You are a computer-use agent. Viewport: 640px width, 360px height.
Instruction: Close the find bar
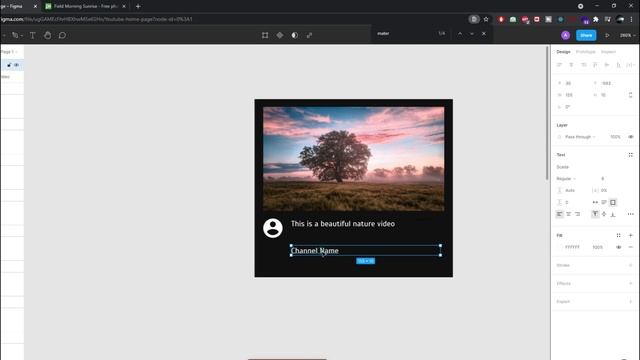[x=484, y=34]
